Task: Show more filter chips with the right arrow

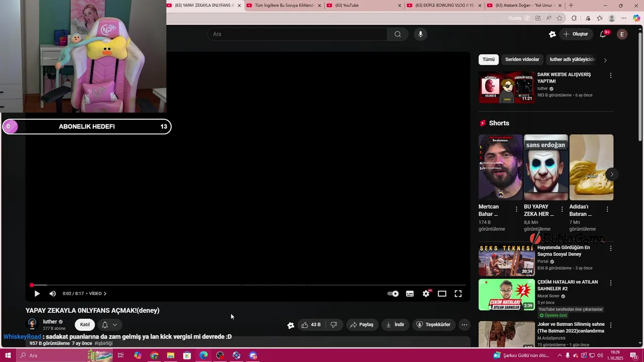Action: [605, 60]
